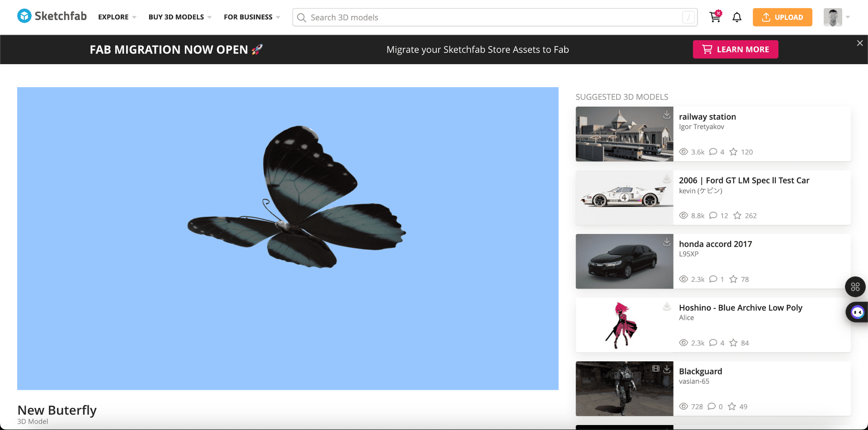Open the Sketchfab home logo
Screen dimensions: 868x430
point(52,16)
